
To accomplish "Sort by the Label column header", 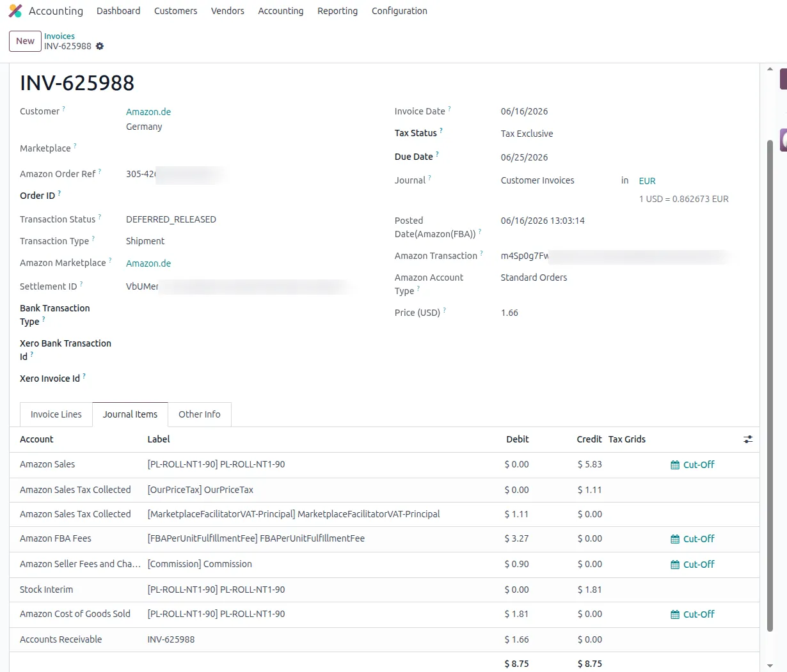I will pos(159,439).
